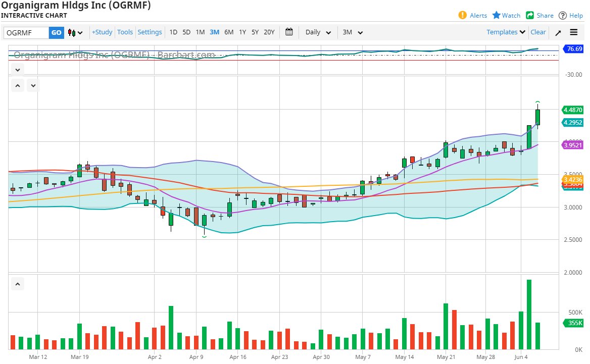590x364 pixels.
Task: Click the 4.4870 price label
Action: (x=572, y=110)
